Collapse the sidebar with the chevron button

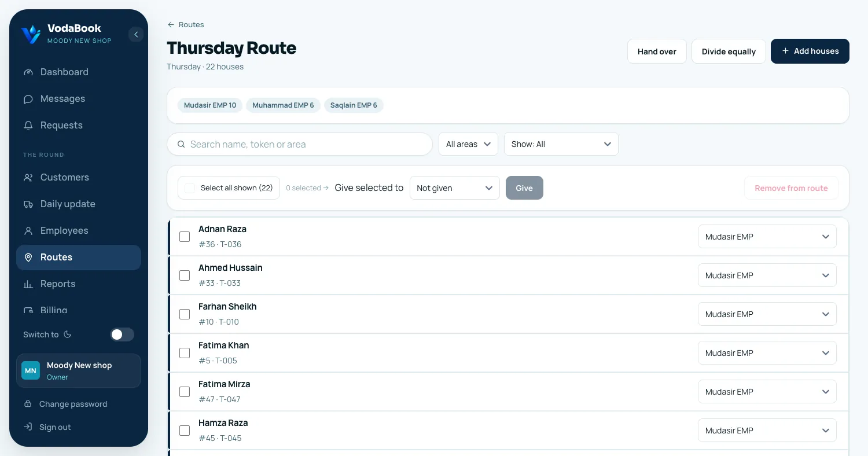[136, 34]
